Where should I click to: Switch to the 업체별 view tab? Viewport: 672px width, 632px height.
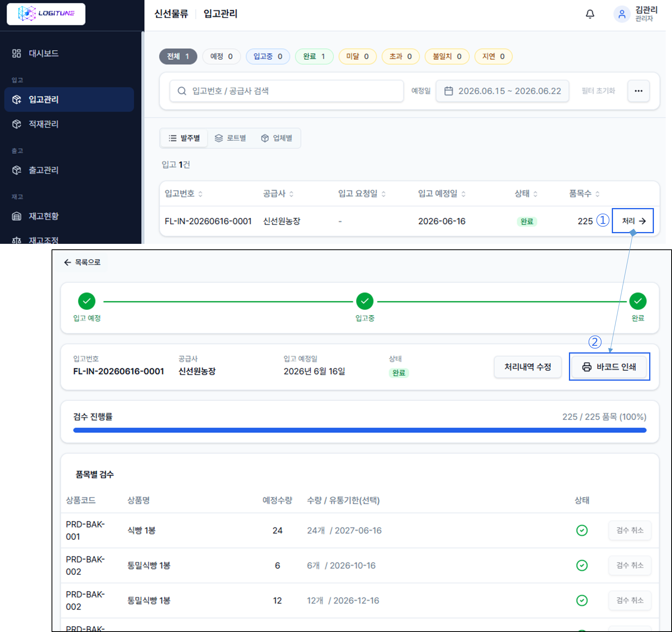(277, 138)
